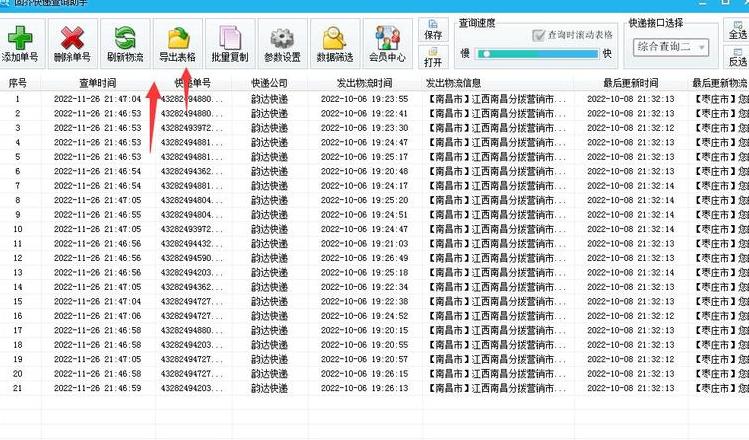Click 发出物流信息 cell in row 8
The image size is (749, 440).
[497, 200]
